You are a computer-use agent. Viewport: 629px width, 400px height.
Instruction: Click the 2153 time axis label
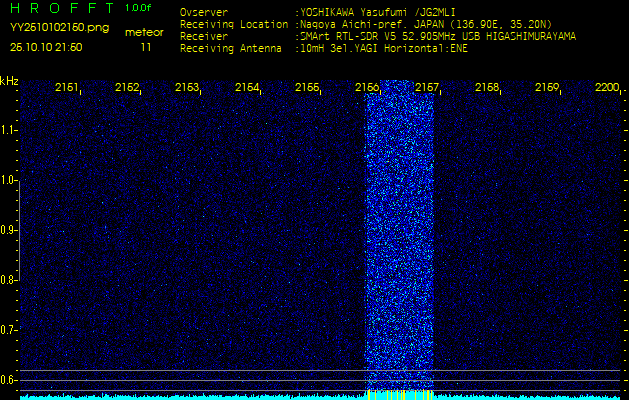click(187, 87)
